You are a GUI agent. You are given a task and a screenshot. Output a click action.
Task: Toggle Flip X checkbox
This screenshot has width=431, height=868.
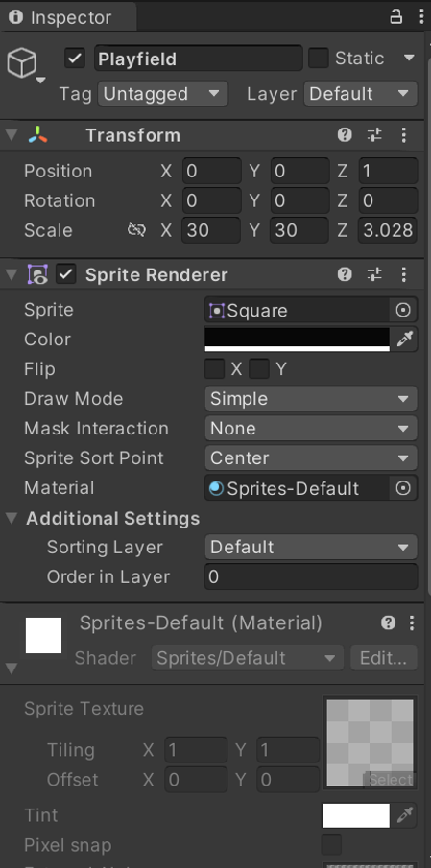pyautogui.click(x=214, y=369)
